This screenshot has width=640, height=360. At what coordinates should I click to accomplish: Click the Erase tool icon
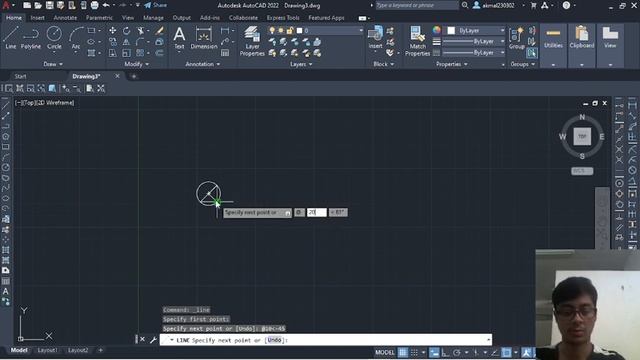coord(160,31)
